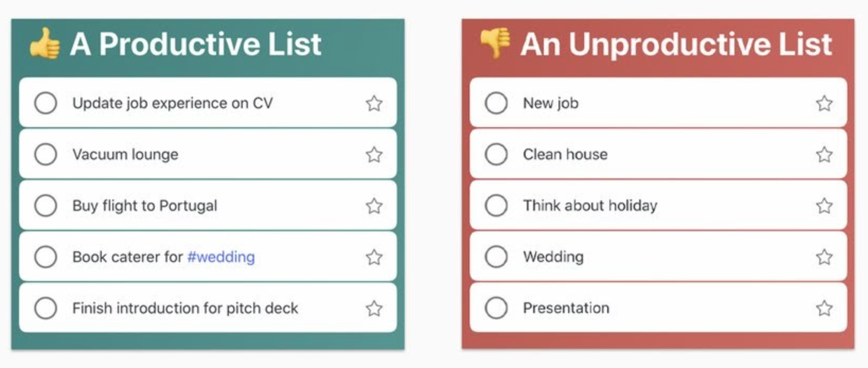Complete the 'Update job experience on CV' task
This screenshot has width=868, height=368.
[x=46, y=103]
